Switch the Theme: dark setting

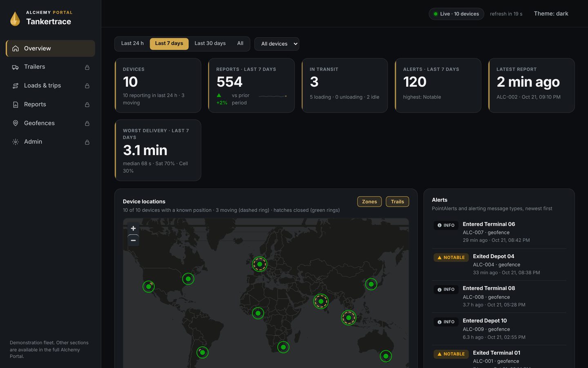pyautogui.click(x=551, y=13)
